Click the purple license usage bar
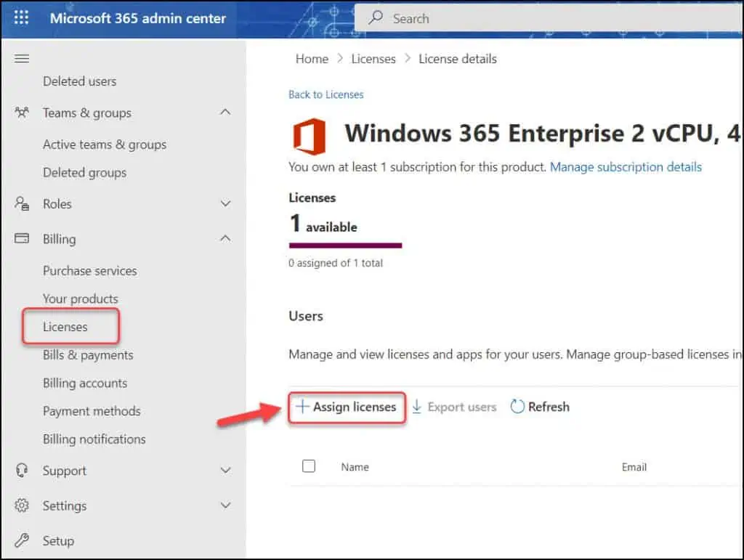This screenshot has width=744, height=560. 345,245
